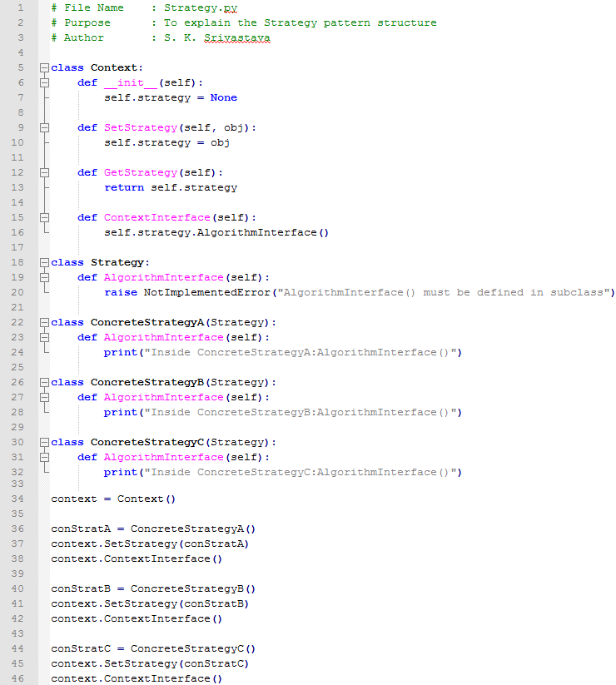Click 'context.SetStrategy(conStratB)' line
616x685 pixels.
150,603
